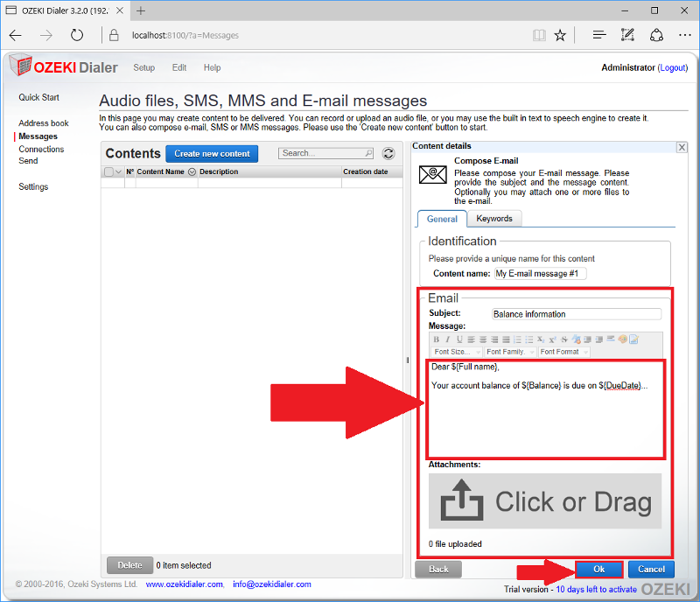Open the Logout link
Screen dimensions: 700x602
tap(672, 68)
